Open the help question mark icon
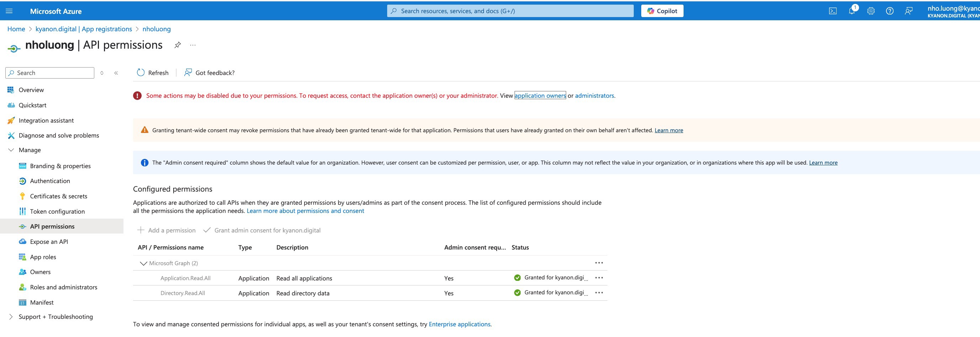980x337 pixels. [890, 11]
